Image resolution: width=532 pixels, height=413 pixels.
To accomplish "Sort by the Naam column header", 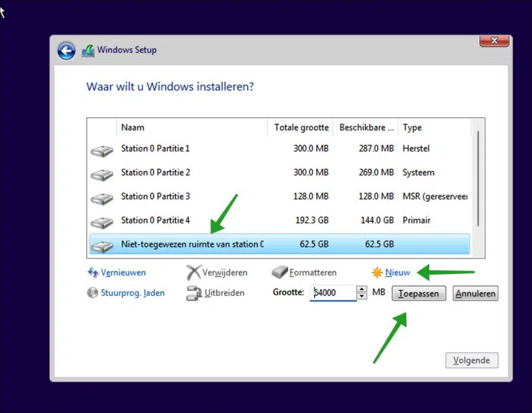I will [x=192, y=128].
